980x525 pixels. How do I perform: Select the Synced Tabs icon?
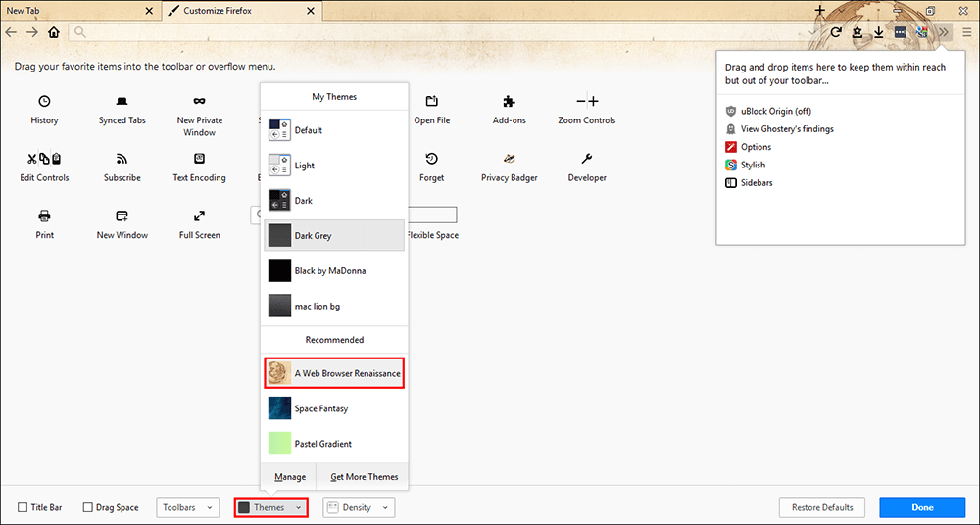pos(122,101)
